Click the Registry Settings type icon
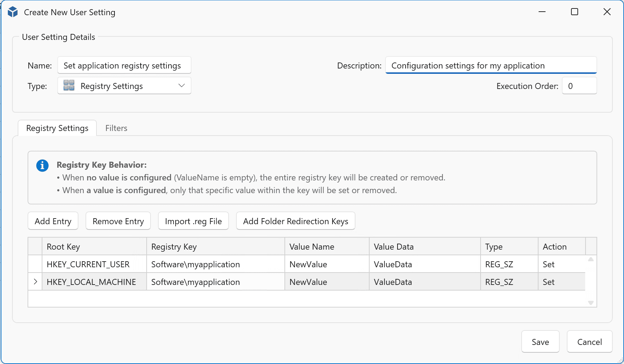This screenshot has height=364, width=624. coord(69,86)
